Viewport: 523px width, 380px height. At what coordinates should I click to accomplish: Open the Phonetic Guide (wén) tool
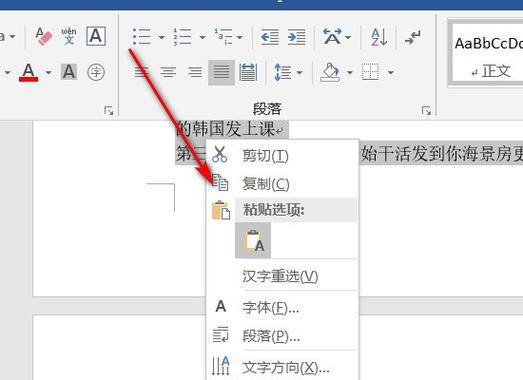[x=69, y=36]
